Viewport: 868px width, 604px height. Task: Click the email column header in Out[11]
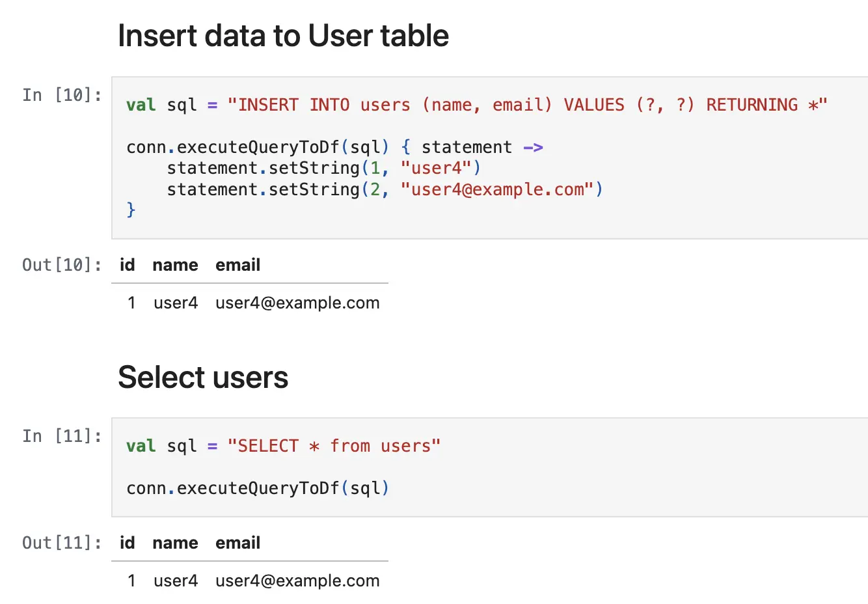(238, 543)
